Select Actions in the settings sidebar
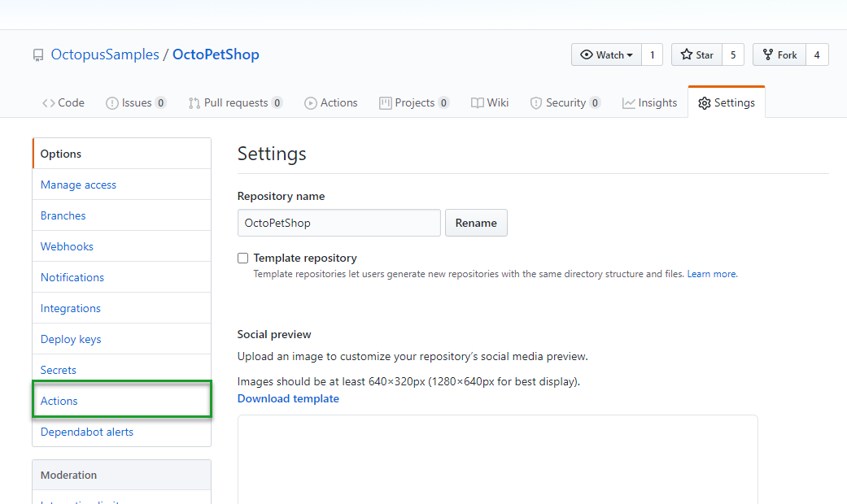This screenshot has width=847, height=504. [59, 401]
